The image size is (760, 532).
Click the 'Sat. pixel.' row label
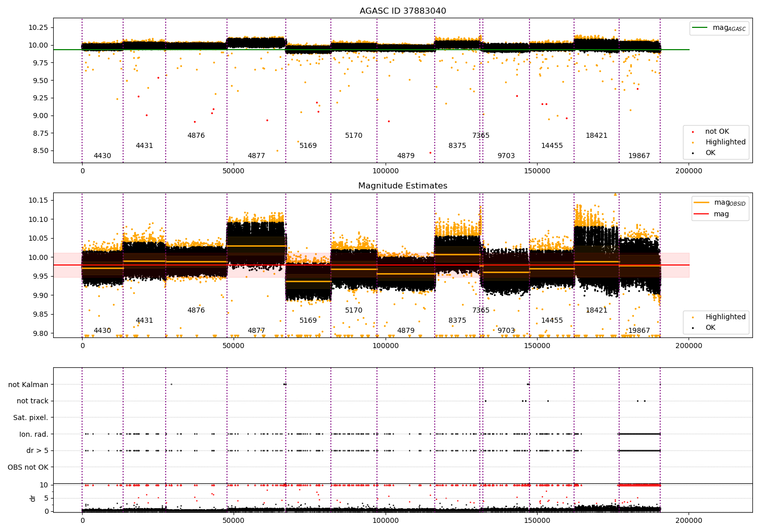click(x=31, y=417)
